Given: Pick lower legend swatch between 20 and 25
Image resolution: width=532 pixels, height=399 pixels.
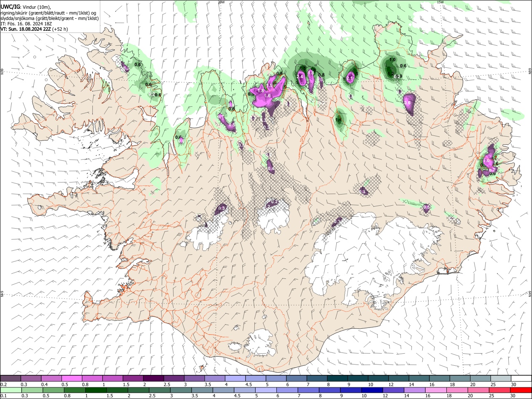Looking at the screenshot, I should coord(478,390).
